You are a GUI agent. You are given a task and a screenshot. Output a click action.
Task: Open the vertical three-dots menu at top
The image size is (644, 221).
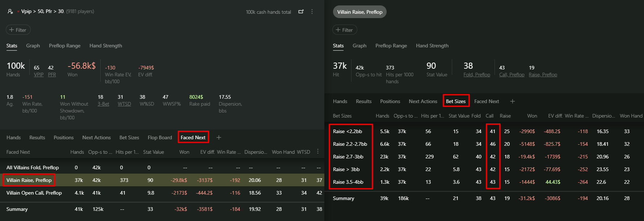click(x=312, y=12)
